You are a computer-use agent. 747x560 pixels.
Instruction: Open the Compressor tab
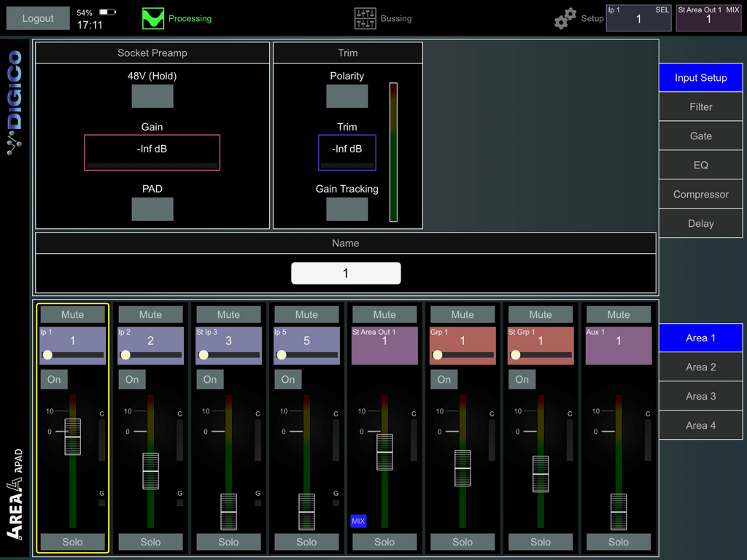click(x=700, y=194)
